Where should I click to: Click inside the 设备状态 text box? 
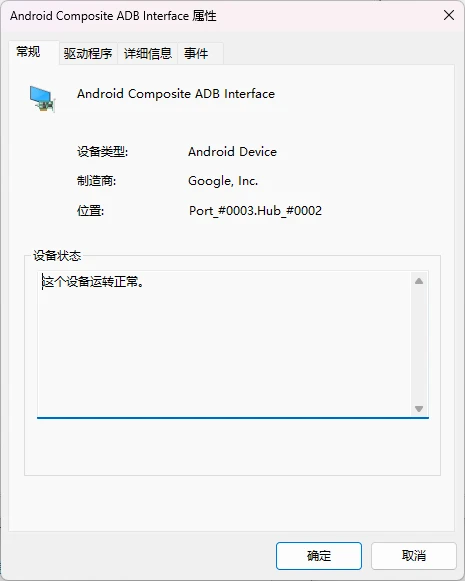click(x=225, y=344)
